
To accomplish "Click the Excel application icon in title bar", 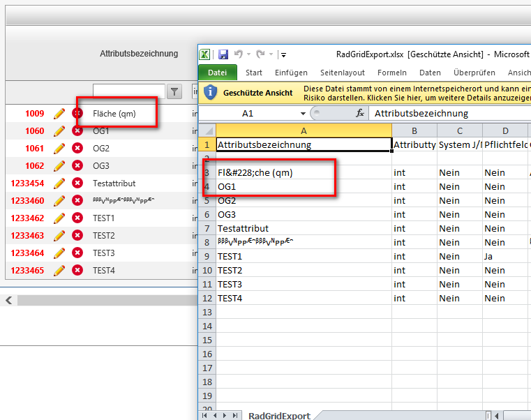I will pos(204,54).
